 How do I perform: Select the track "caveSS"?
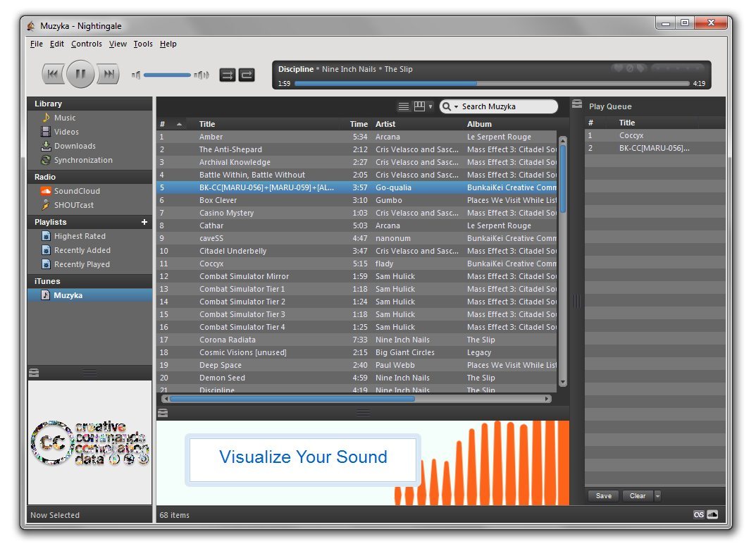[357, 238]
